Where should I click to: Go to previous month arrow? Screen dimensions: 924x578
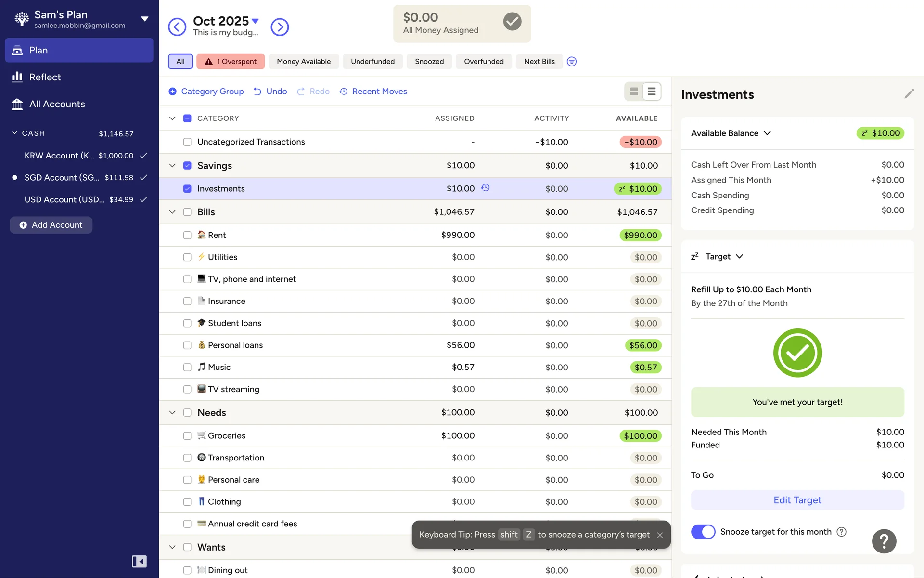pyautogui.click(x=177, y=27)
